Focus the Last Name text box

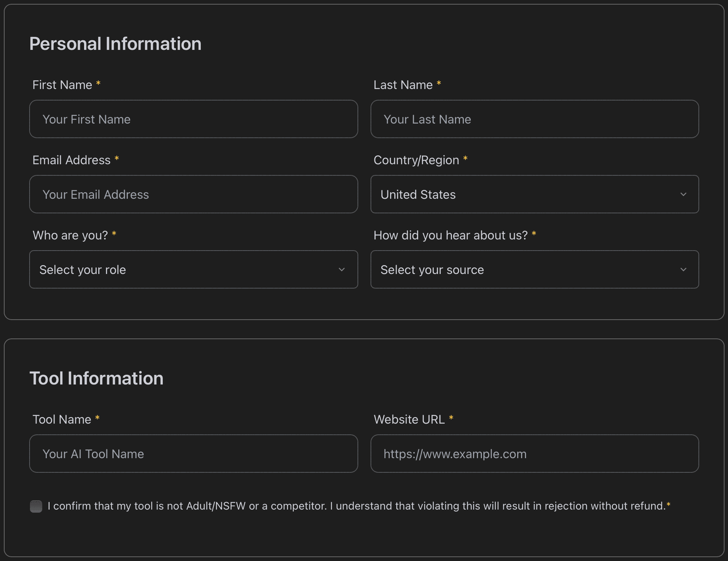[534, 119]
